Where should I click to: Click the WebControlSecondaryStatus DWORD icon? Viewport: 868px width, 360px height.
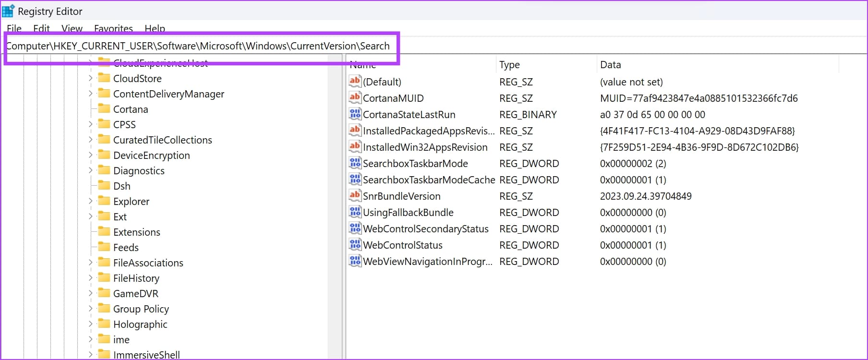[x=355, y=228]
